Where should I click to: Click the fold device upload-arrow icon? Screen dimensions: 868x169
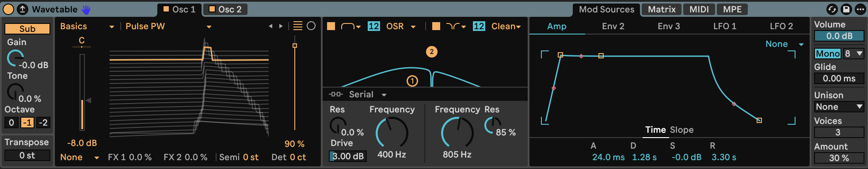(22, 9)
